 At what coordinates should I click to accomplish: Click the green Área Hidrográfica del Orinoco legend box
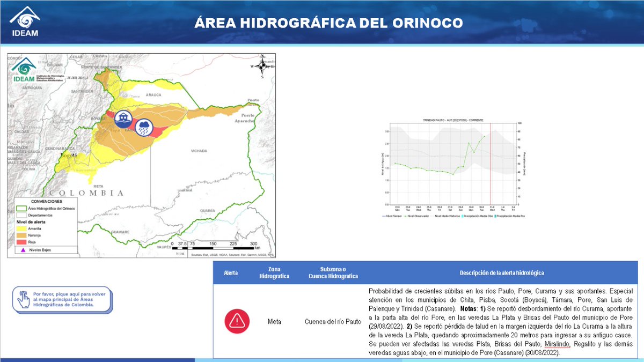(21, 209)
